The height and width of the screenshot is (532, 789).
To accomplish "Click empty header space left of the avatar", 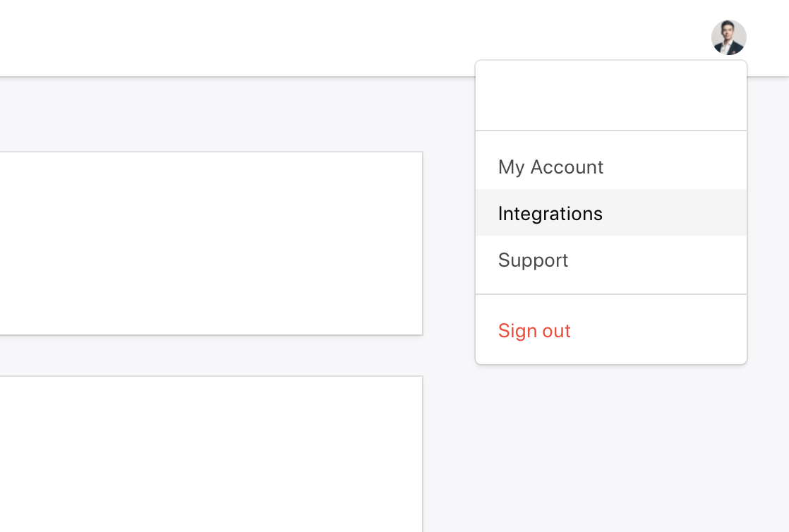I will point(352,38).
